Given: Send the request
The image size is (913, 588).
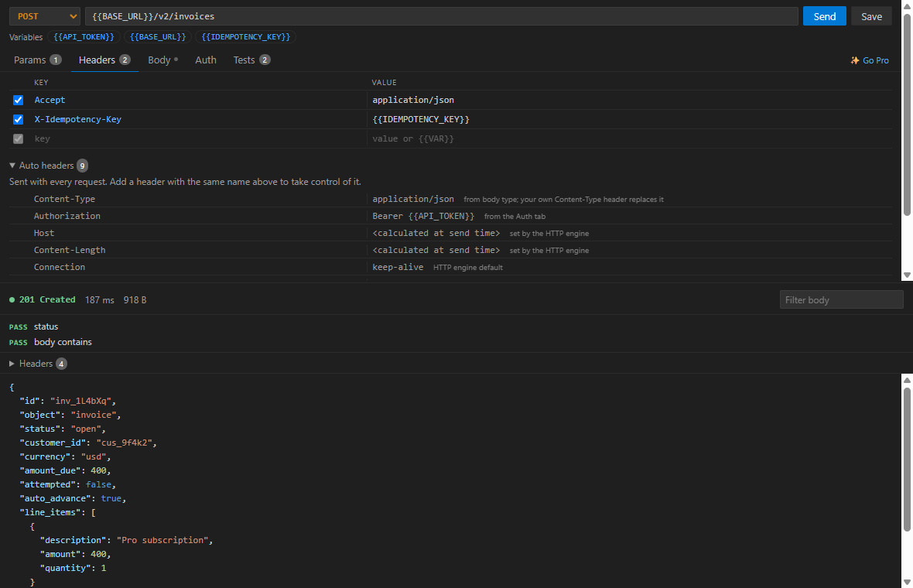Looking at the screenshot, I should point(825,16).
